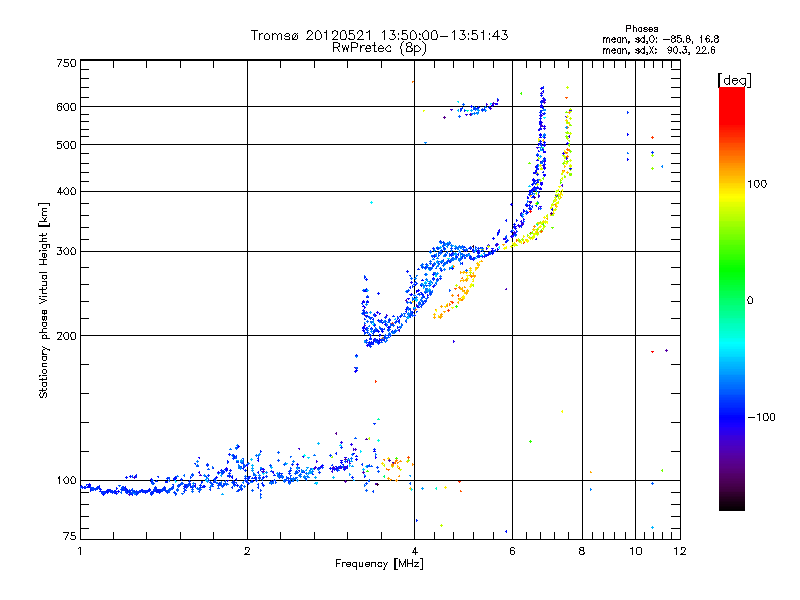Click the x-axis tick value '1'
The height and width of the screenshot is (600, 800).
[x=80, y=551]
